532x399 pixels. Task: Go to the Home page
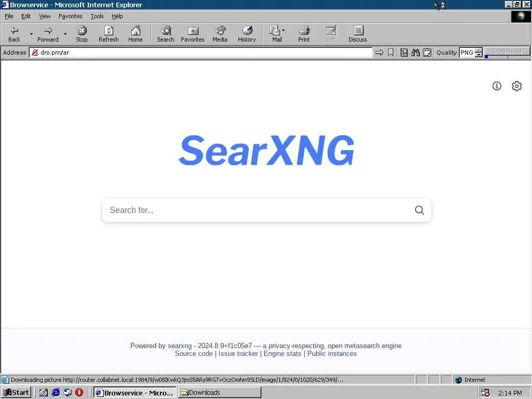[136, 34]
